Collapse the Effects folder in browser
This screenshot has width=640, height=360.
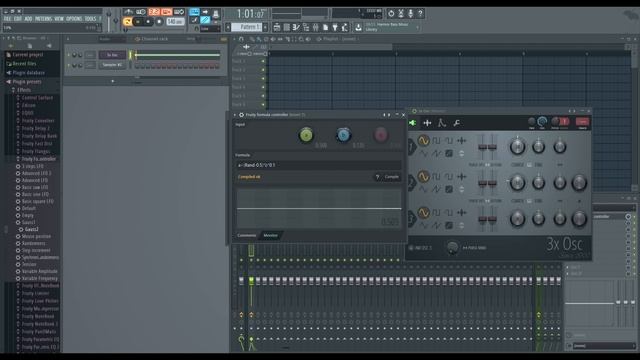[23, 90]
